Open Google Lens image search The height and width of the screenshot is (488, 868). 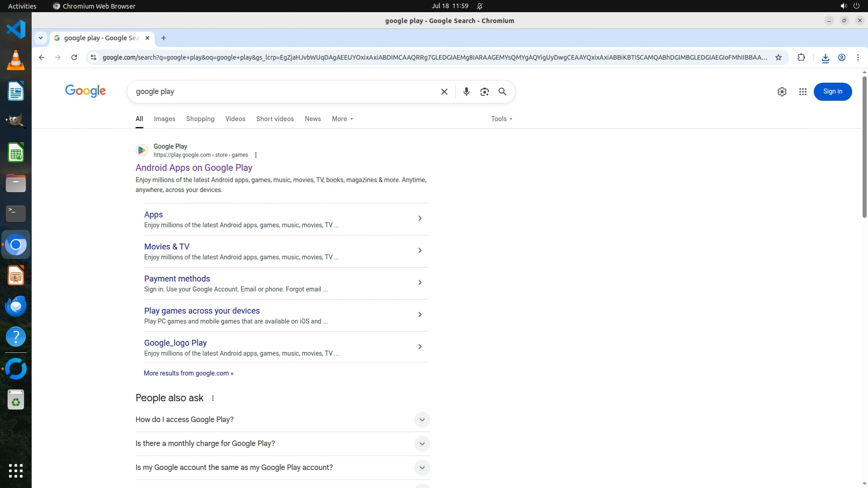click(484, 92)
